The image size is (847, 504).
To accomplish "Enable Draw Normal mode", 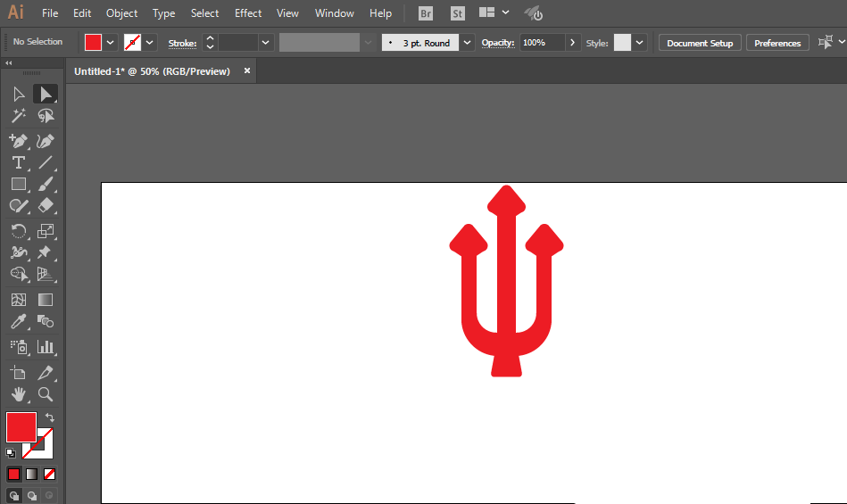I will point(14,495).
